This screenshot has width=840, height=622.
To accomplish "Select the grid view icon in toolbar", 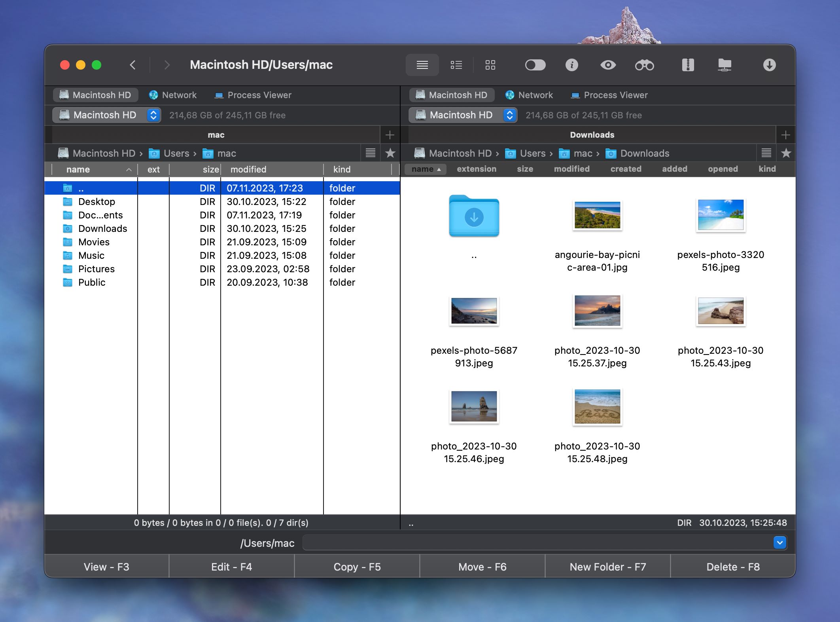I will (x=490, y=64).
